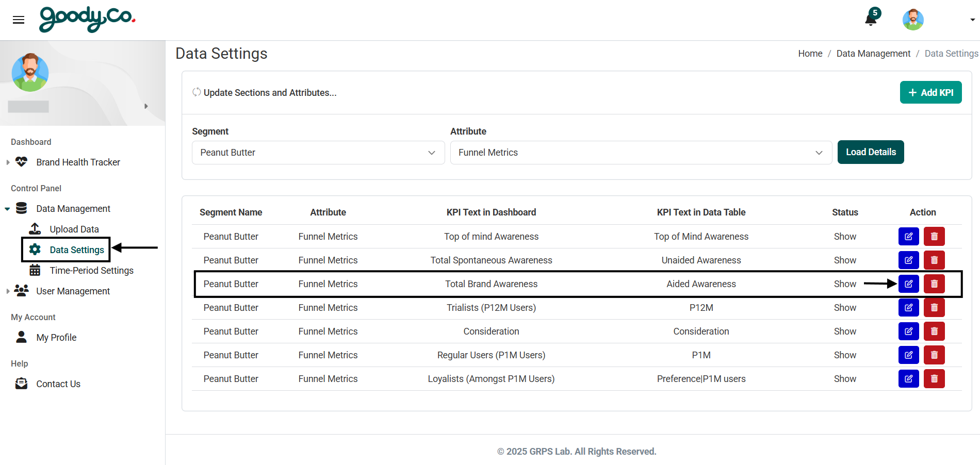The width and height of the screenshot is (980, 465).
Task: Open the hamburger navigation menu
Action: coord(19,20)
